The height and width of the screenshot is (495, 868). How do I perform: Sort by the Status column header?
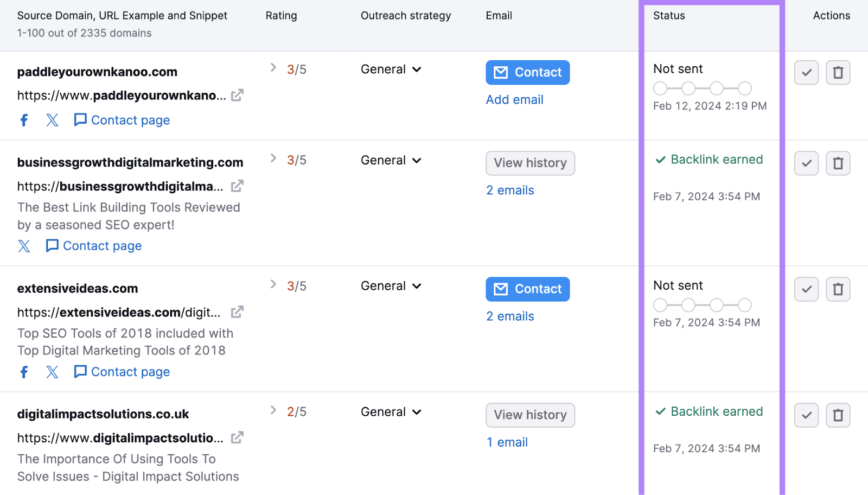click(668, 16)
